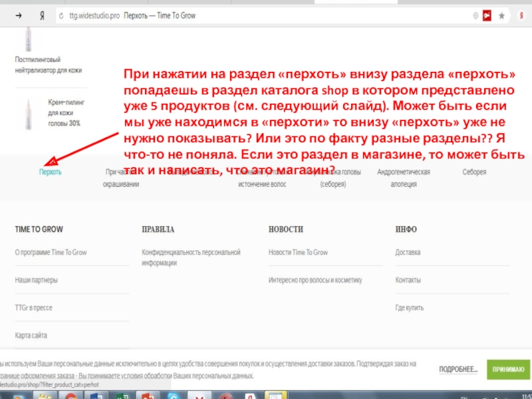Open Chrome from the Windows taskbar
This screenshot has width=532, height=399.
point(71,396)
